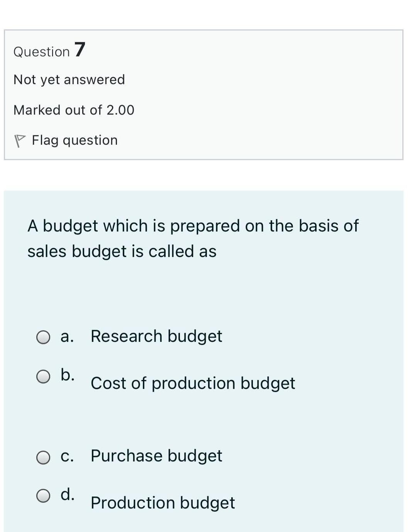Choose Cost of production budget
The width and height of the screenshot is (417, 532).
click(192, 383)
